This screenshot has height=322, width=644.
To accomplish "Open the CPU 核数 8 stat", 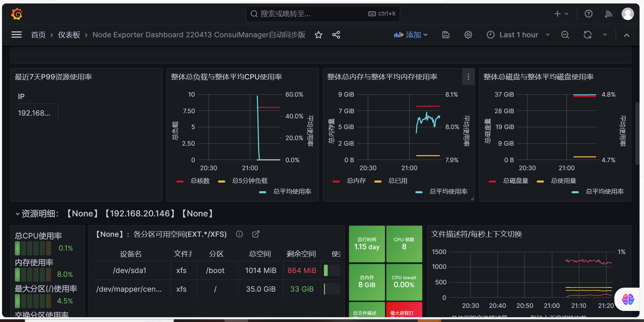I will pyautogui.click(x=404, y=244).
